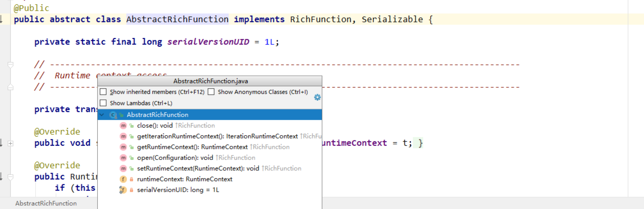Enable Show Lambdas checkbox
644x209 pixels.
coord(103,103)
